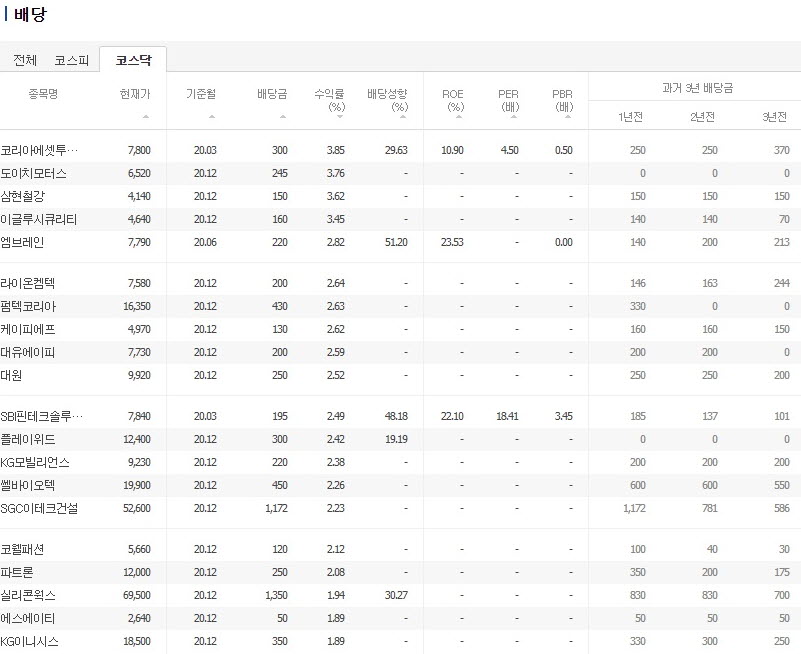Open the 에스에이티 stock link

[x=28, y=618]
